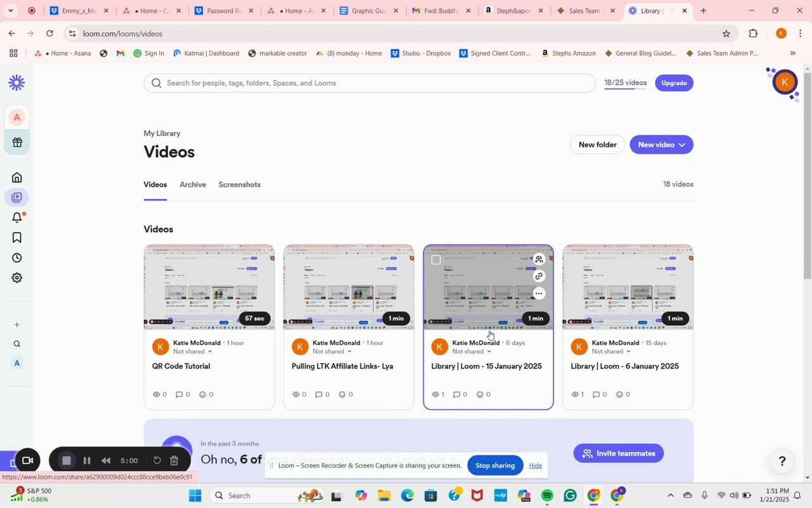The width and height of the screenshot is (812, 508).
Task: Expand Not shared dropdown on 15 January video
Action: pos(472,351)
